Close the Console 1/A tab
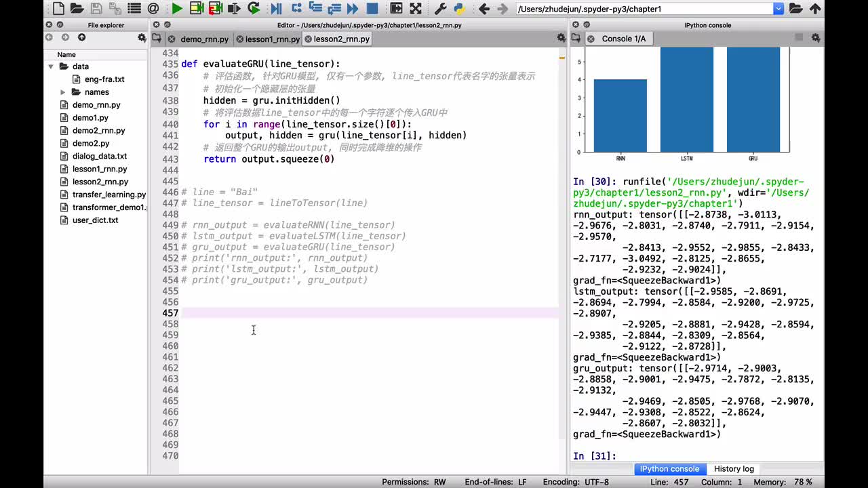868x488 pixels. pyautogui.click(x=589, y=39)
